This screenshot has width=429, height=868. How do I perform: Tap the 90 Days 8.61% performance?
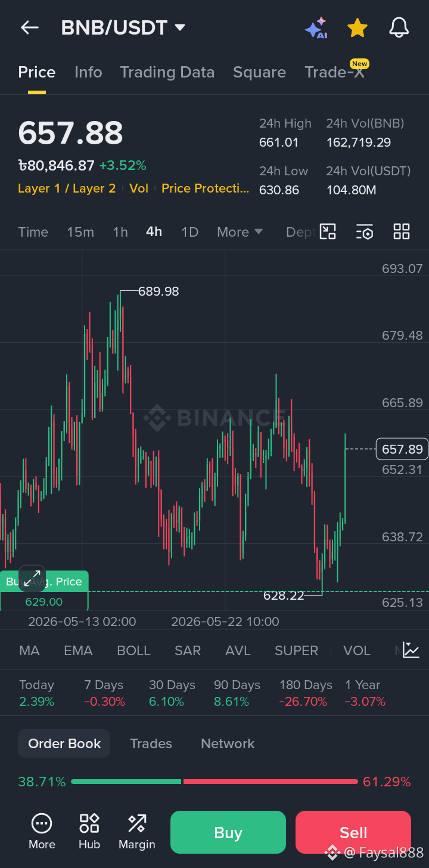[237, 693]
